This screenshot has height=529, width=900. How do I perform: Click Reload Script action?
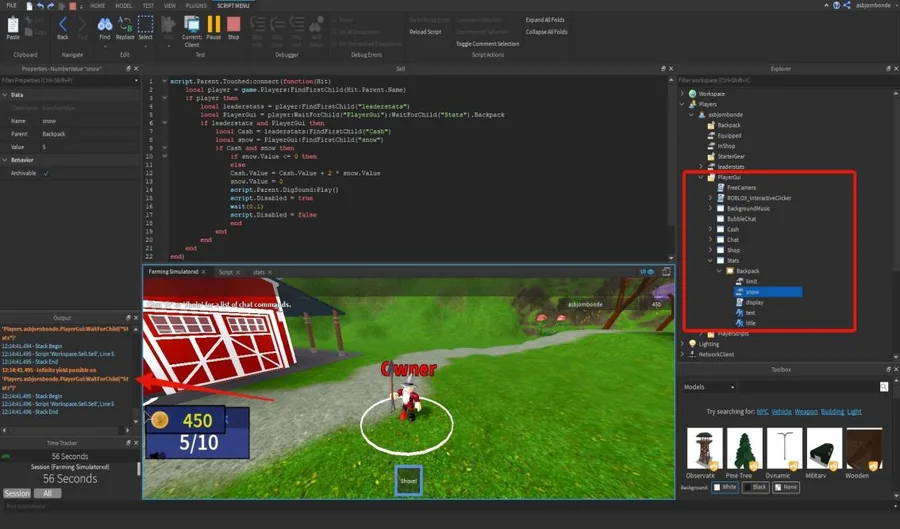click(x=425, y=32)
